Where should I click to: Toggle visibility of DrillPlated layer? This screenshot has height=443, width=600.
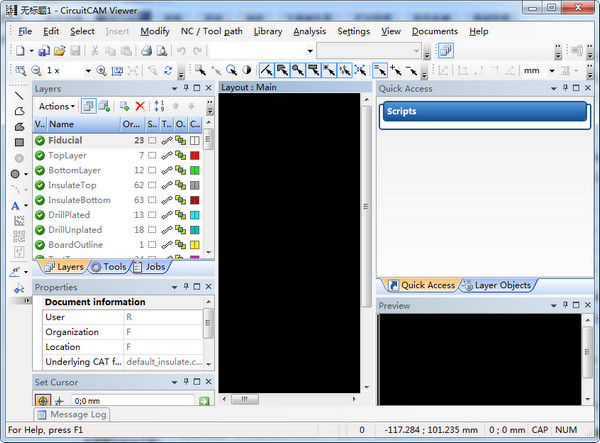point(40,215)
